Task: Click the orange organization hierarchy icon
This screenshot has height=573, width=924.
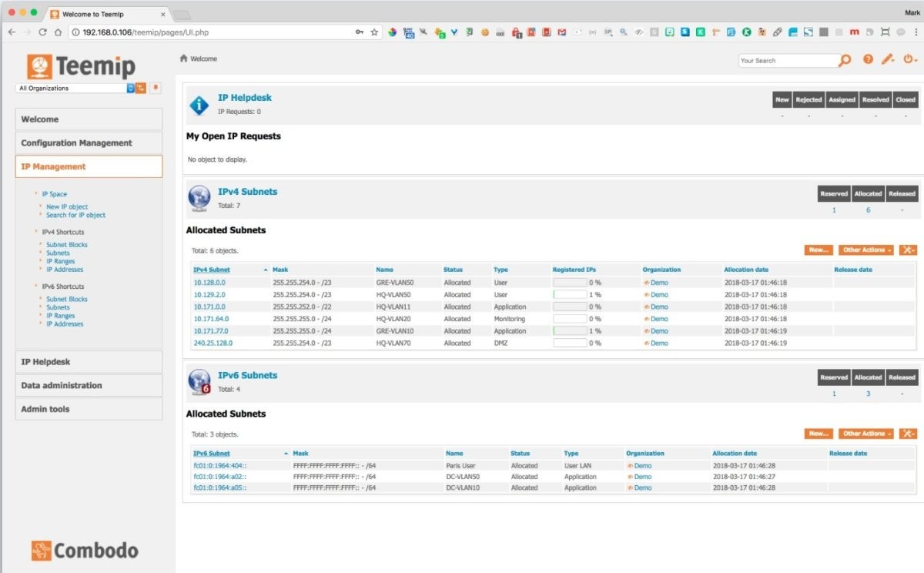Action: 141,88
